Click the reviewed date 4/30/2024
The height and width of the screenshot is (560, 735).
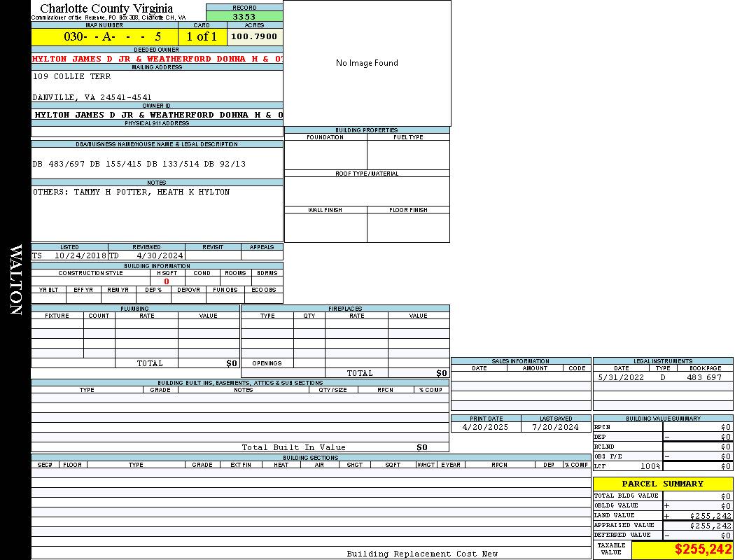click(x=160, y=255)
